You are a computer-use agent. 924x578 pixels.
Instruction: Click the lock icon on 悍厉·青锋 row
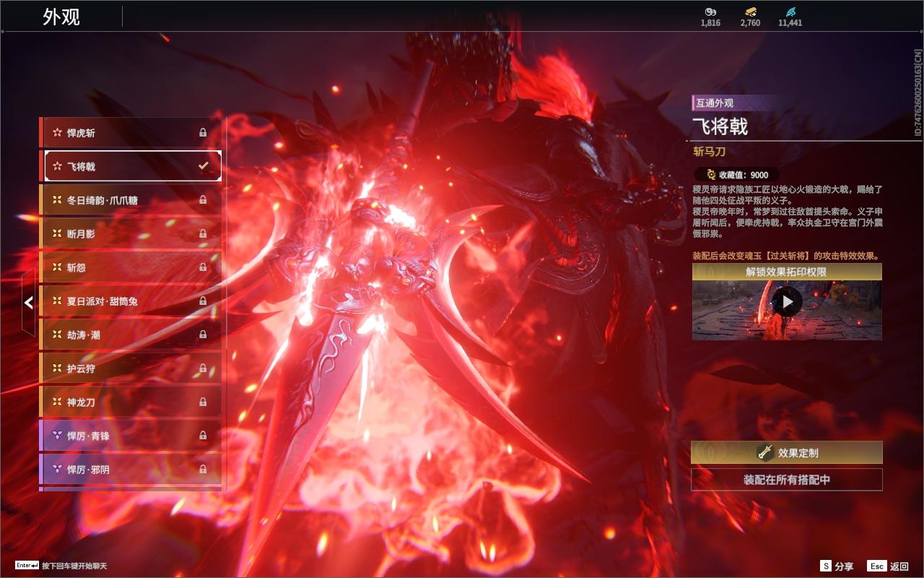203,436
